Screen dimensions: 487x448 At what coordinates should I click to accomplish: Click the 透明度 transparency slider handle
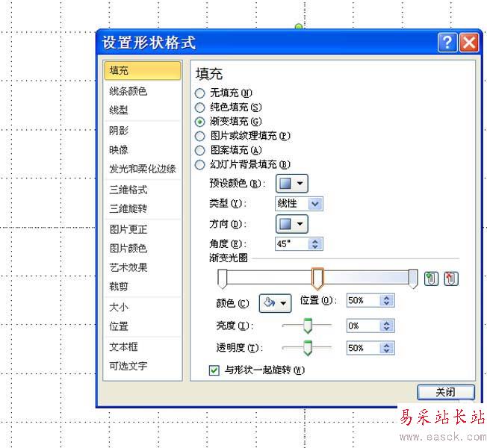point(308,348)
